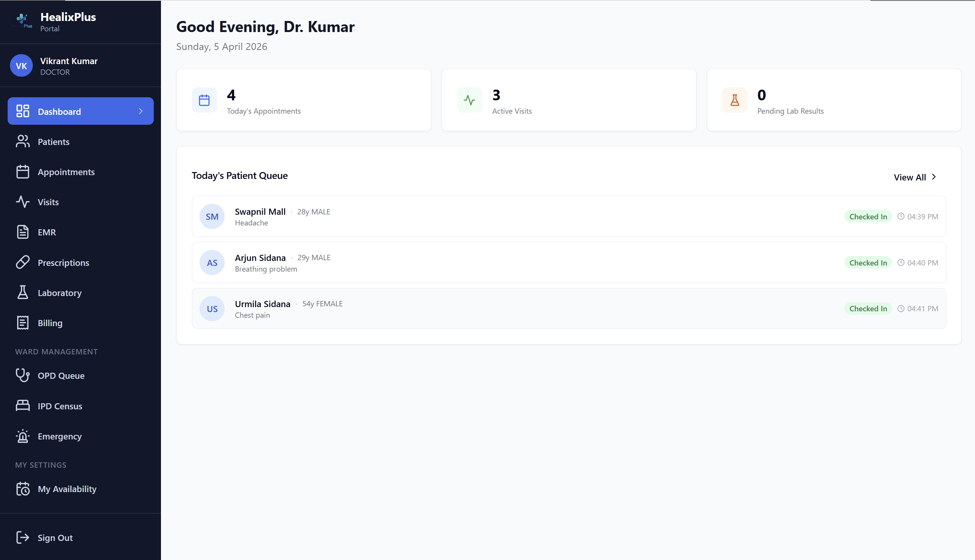Select the IPD Census bed icon

23,406
